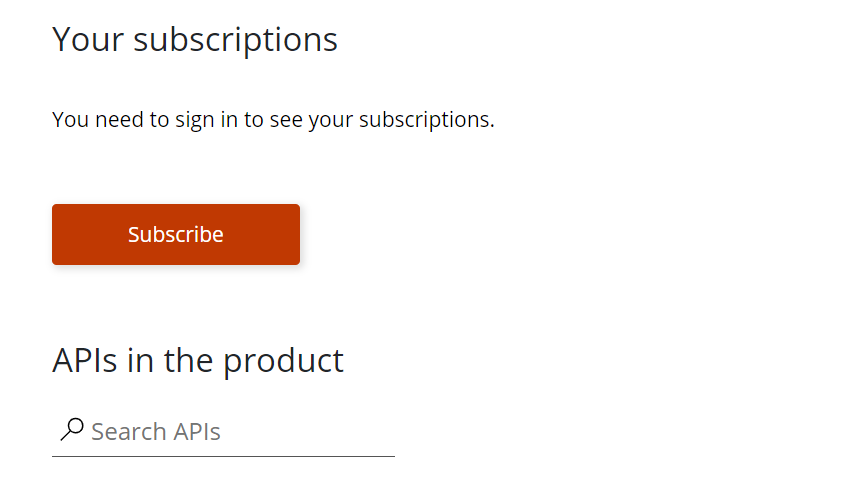Focus the Search APIs input field

(240, 432)
